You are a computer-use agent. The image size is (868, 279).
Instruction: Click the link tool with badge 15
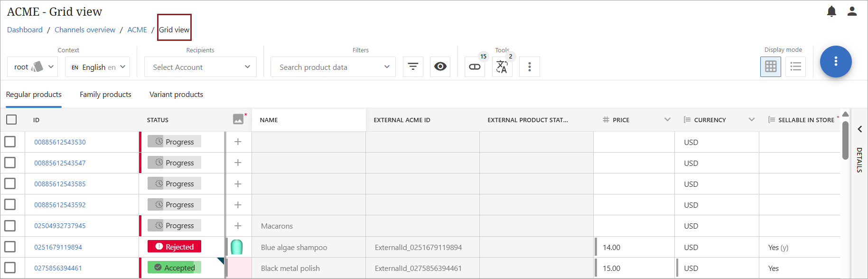(x=475, y=67)
